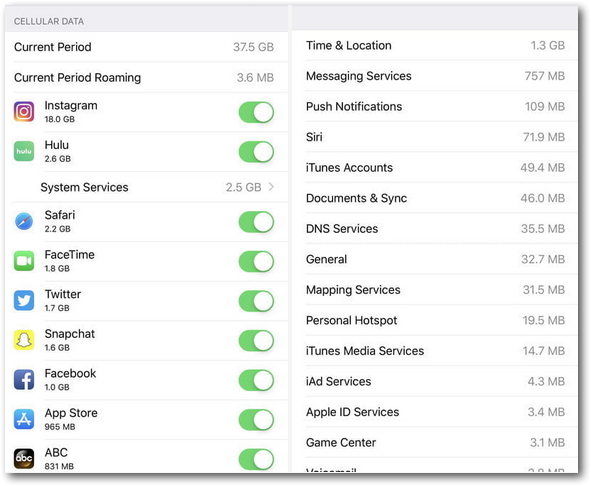Disable cellular data for Instagram
The height and width of the screenshot is (486, 591).
tap(256, 112)
